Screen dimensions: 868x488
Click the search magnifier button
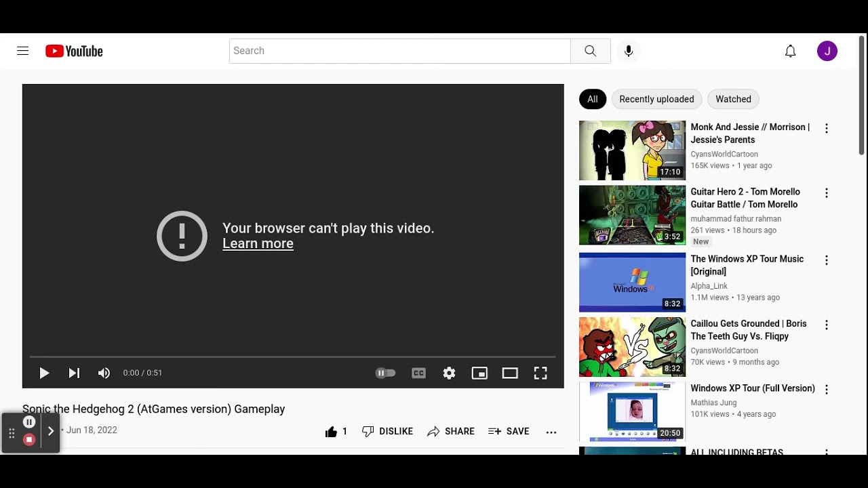pos(590,51)
